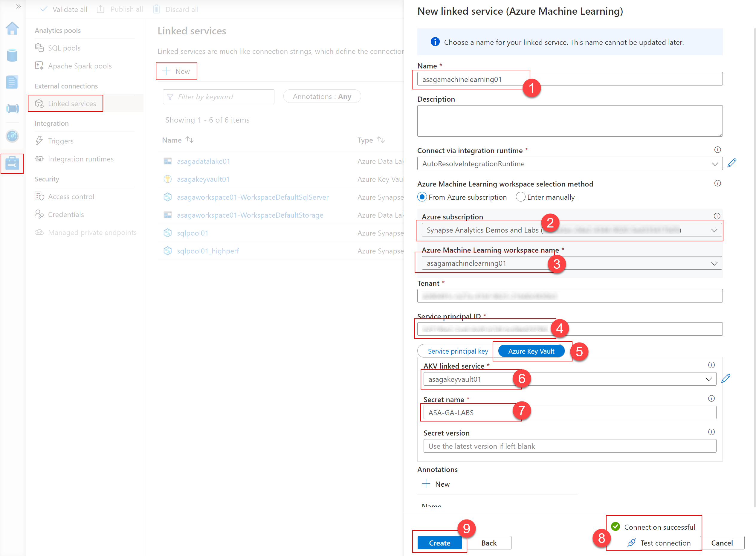Show info for Secret version

coord(711,432)
